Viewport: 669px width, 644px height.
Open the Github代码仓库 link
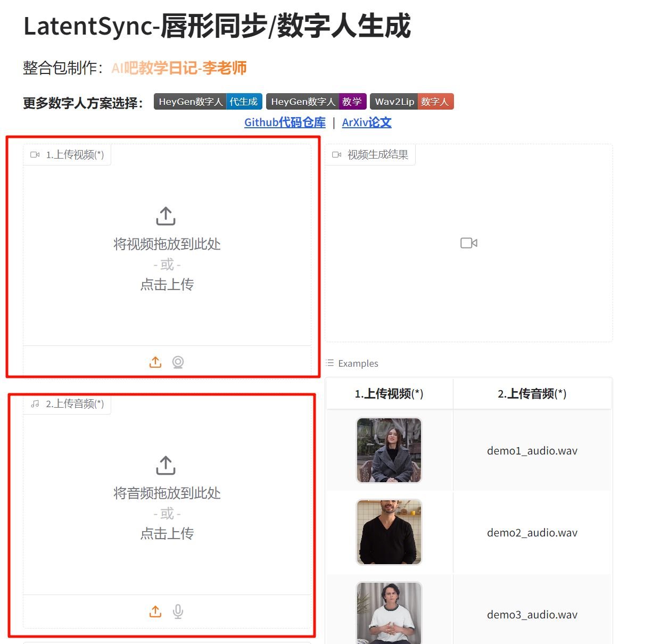tap(285, 122)
